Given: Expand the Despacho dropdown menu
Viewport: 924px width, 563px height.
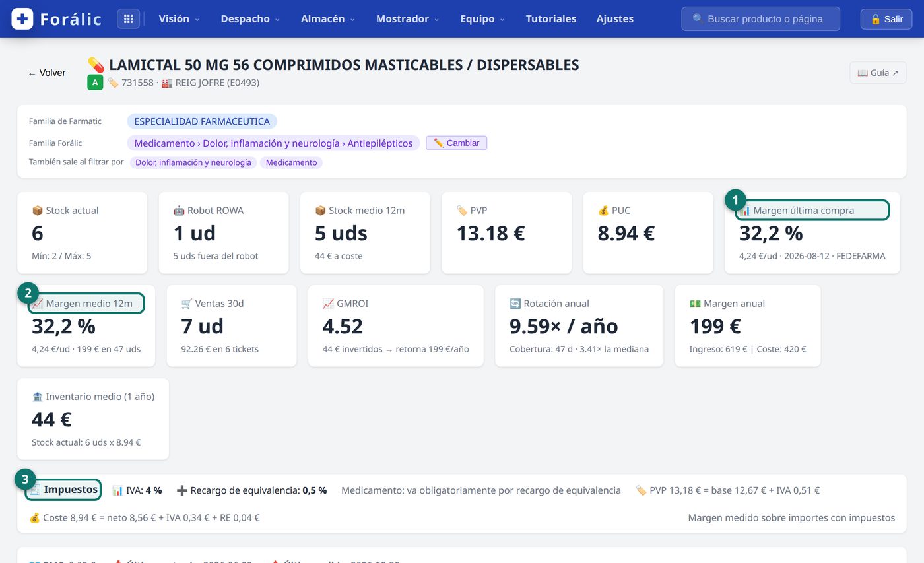Looking at the screenshot, I should 250,18.
